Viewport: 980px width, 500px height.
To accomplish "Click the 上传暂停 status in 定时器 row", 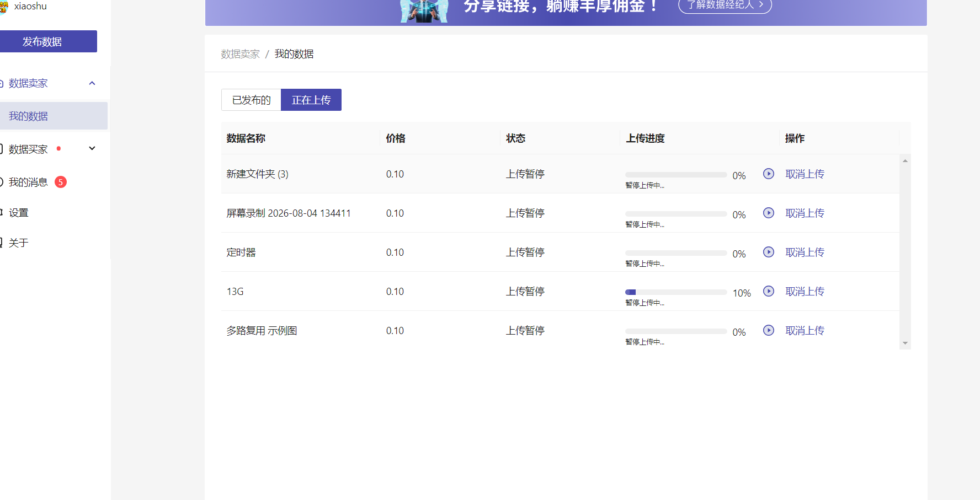I will [525, 252].
